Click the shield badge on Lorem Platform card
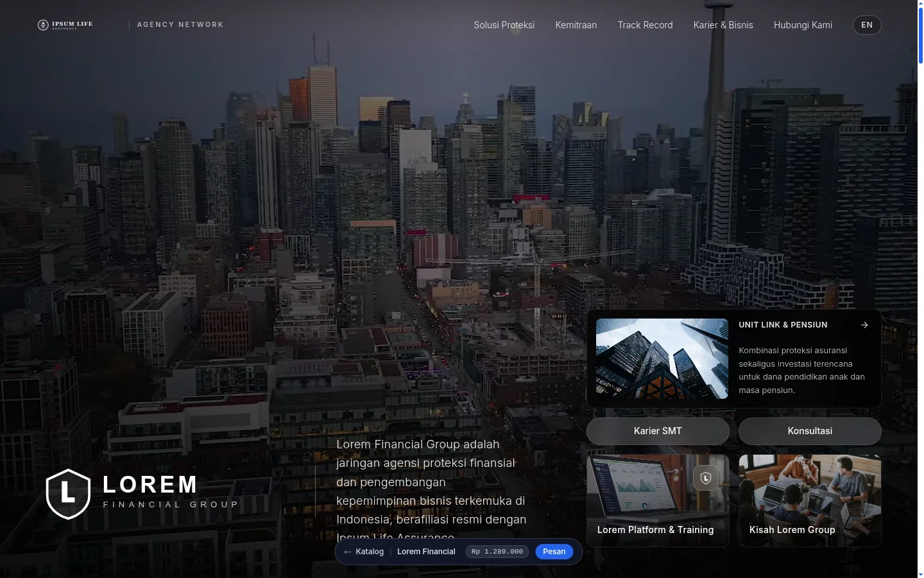Image resolution: width=924 pixels, height=578 pixels. (706, 478)
